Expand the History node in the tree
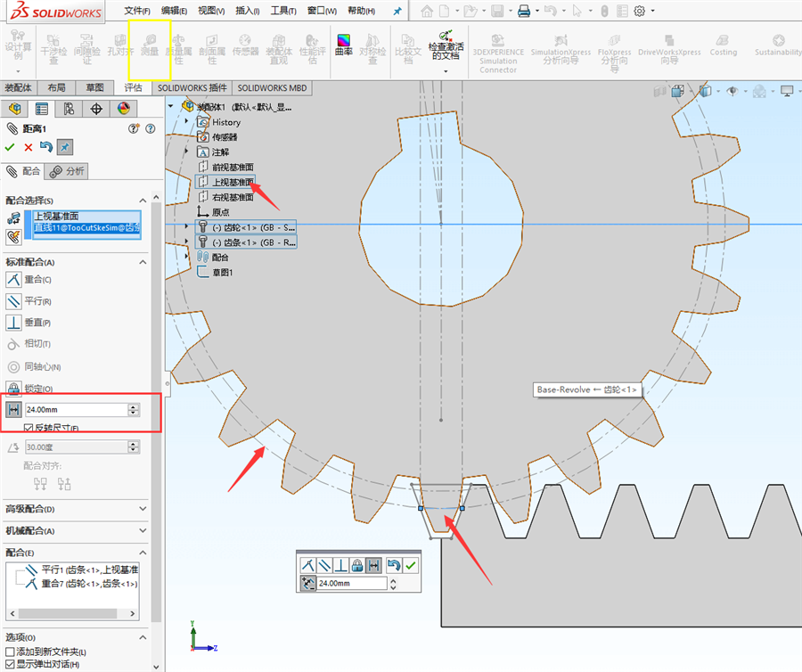 (x=187, y=122)
